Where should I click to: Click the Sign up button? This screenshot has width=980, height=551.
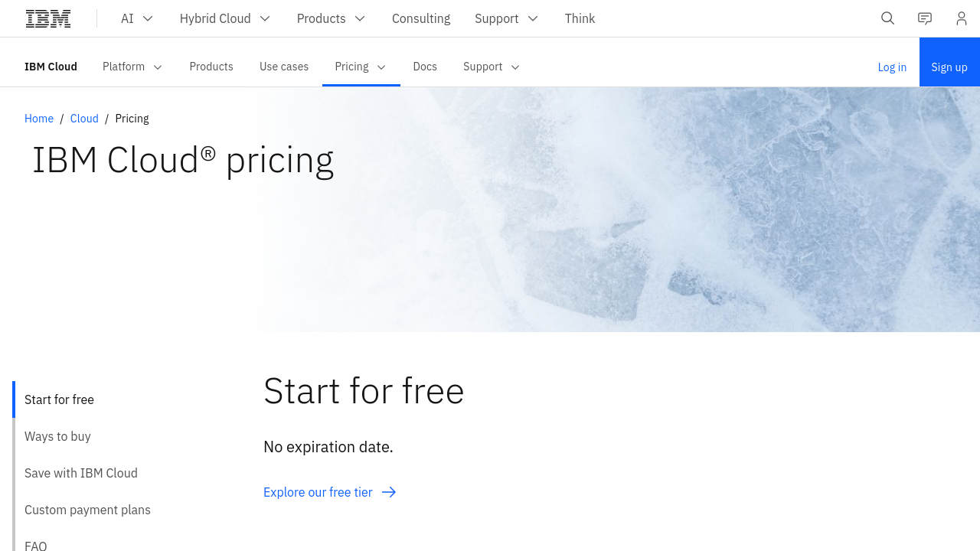click(949, 67)
